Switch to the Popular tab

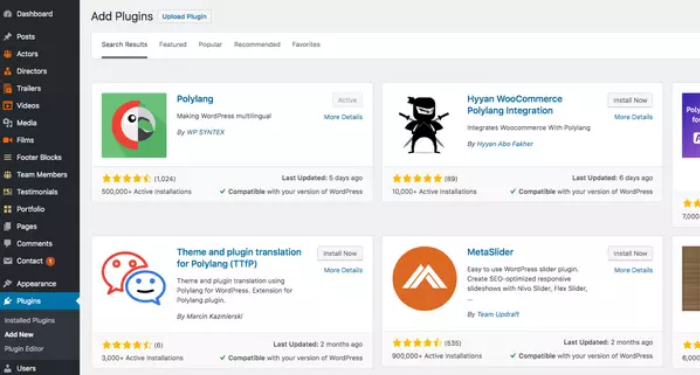point(210,45)
